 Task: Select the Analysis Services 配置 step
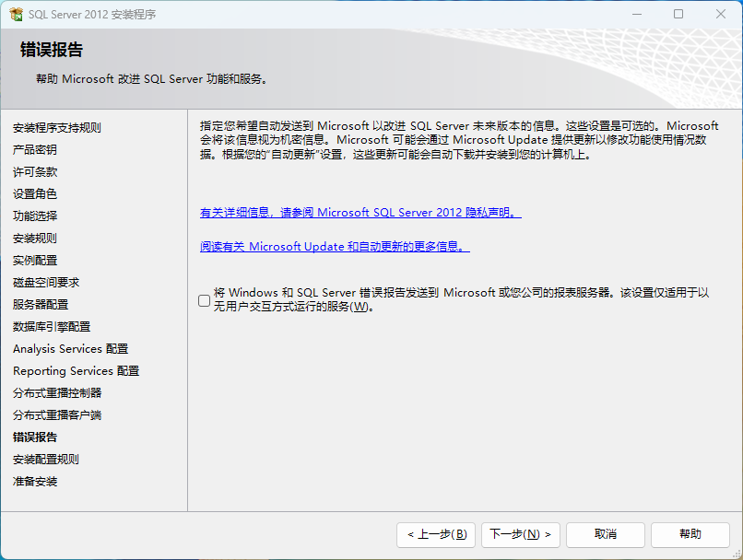(71, 349)
